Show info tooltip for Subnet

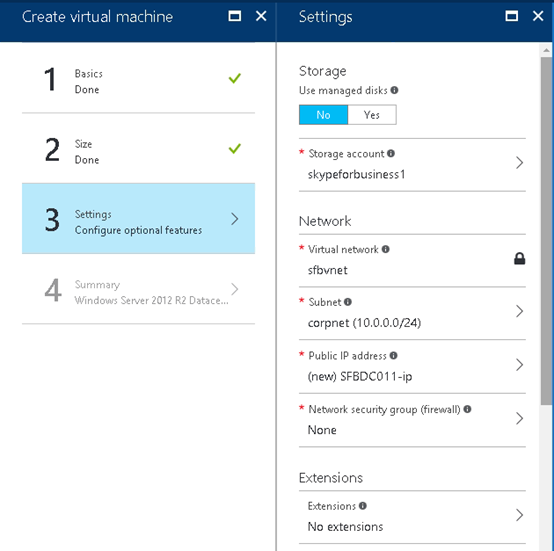click(348, 302)
